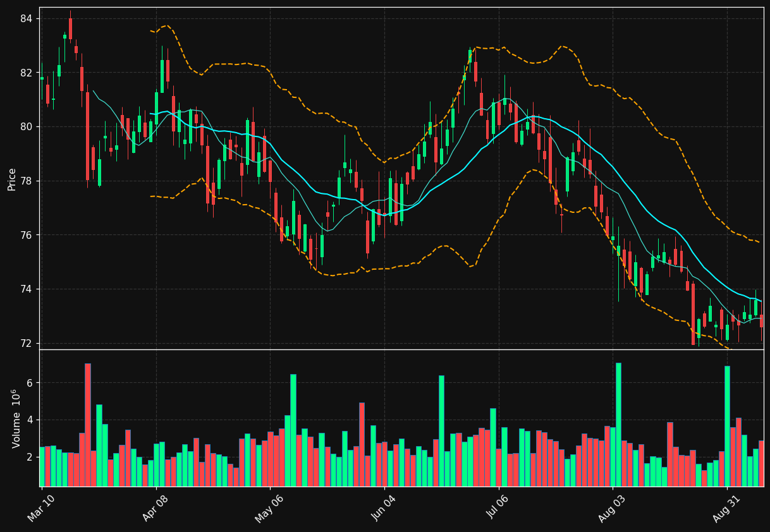This screenshot has width=770, height=532.
Task: Click the 82 tick on Price axis
Action: pos(26,73)
